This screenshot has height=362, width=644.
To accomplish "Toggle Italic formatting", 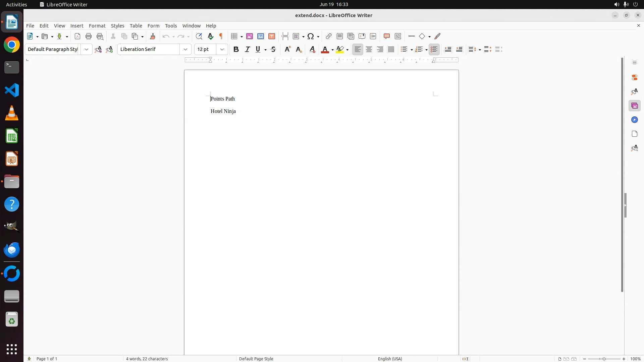I will click(247, 49).
